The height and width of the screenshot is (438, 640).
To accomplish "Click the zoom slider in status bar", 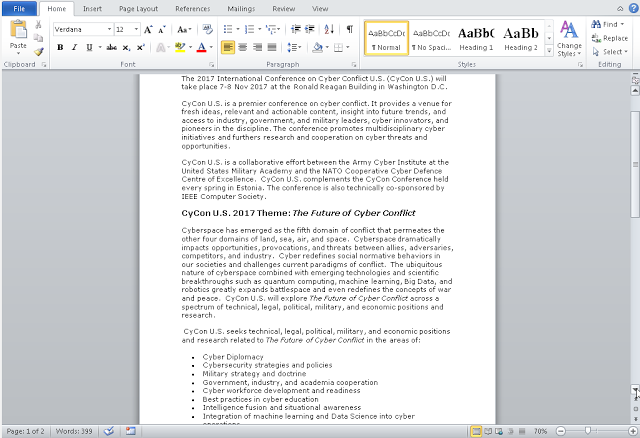I will coord(587,431).
